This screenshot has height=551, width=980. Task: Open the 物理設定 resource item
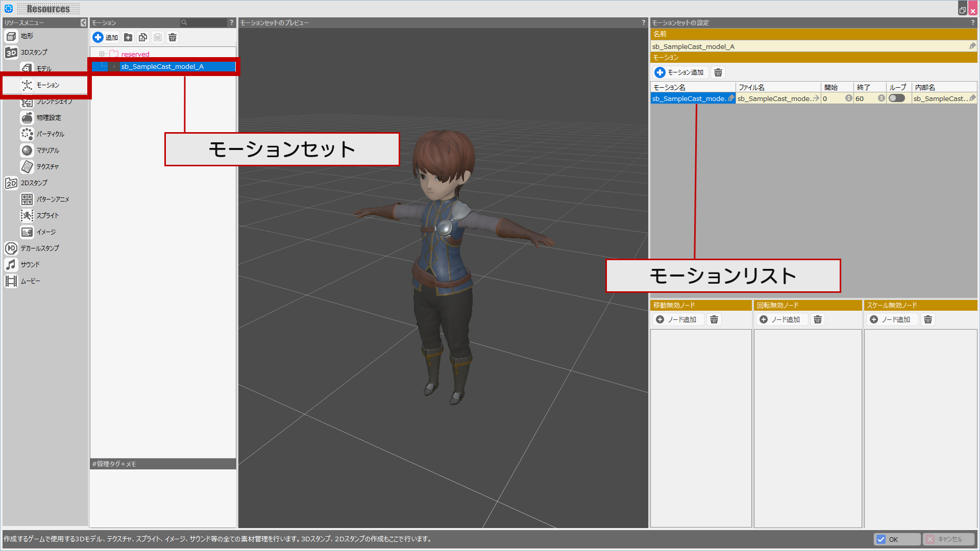(x=48, y=117)
